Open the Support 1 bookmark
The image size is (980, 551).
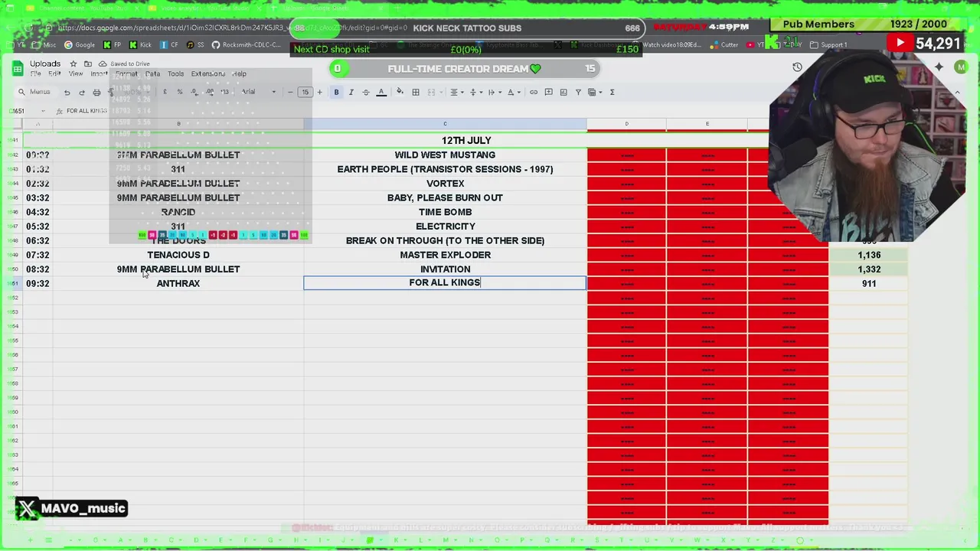pos(828,45)
